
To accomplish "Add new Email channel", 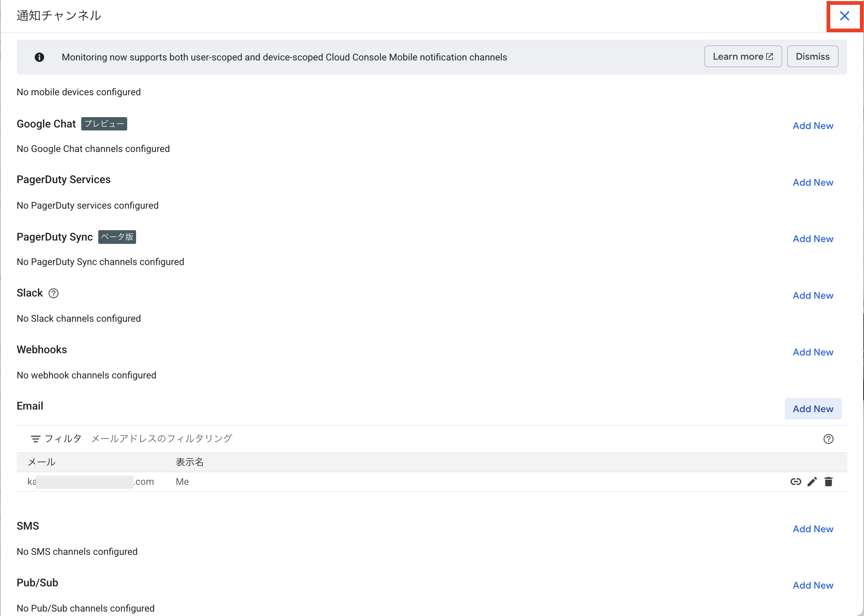I will pos(813,409).
